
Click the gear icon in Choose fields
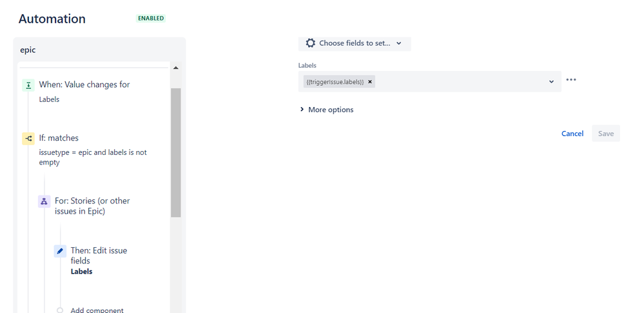pyautogui.click(x=311, y=43)
